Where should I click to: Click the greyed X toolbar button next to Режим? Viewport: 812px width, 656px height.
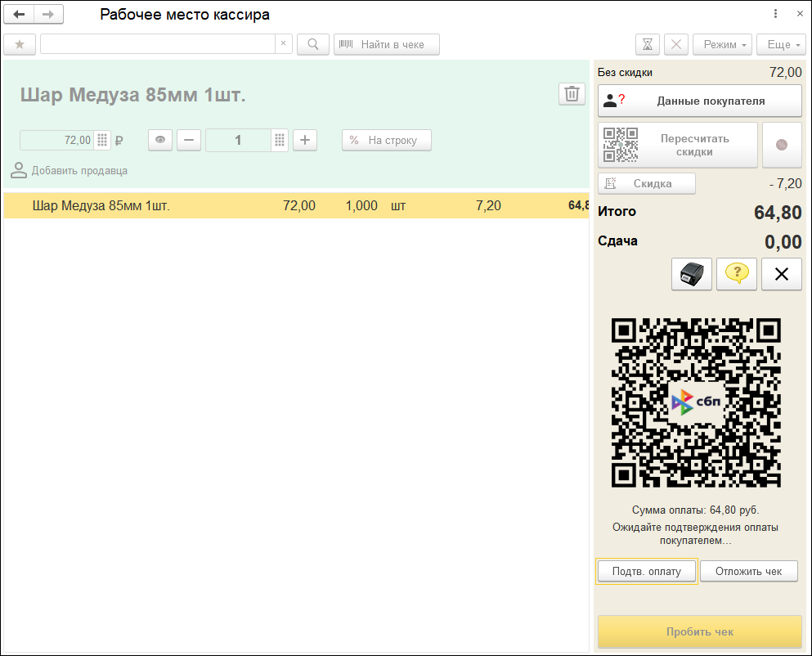pos(675,44)
